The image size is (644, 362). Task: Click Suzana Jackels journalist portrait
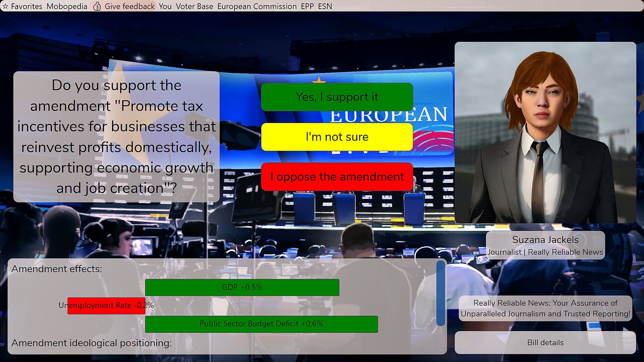pos(545,132)
